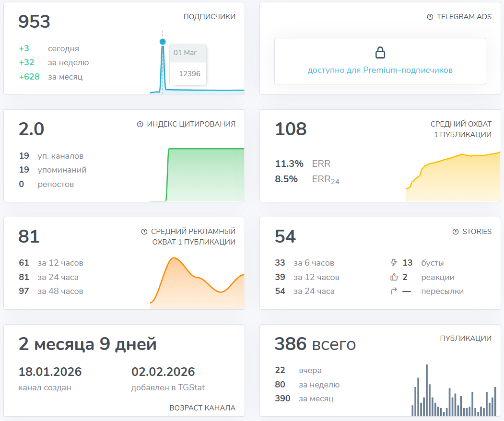The image size is (504, 421).
Task: Click the ПУБЛИКАЦИИ panel header
Action: (x=466, y=338)
